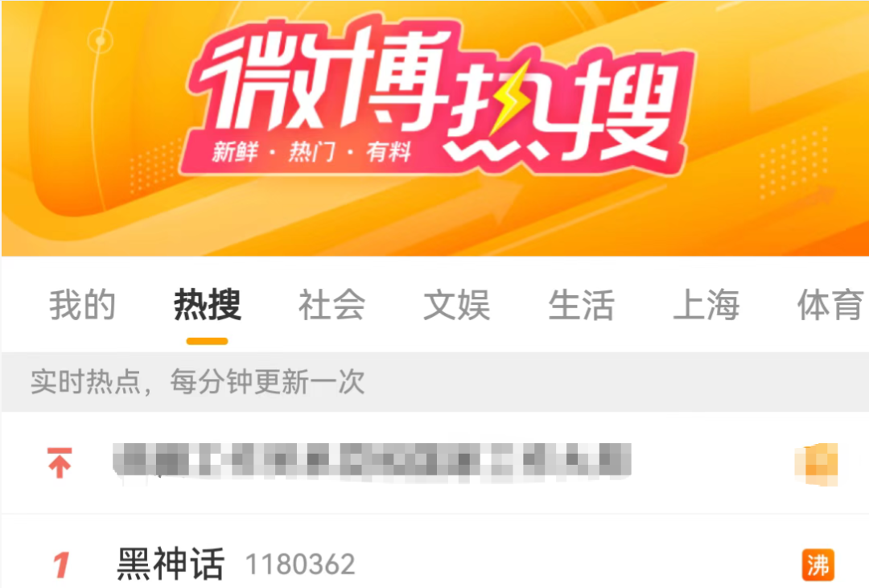
Task: Select the 热搜 tab
Action: (208, 305)
